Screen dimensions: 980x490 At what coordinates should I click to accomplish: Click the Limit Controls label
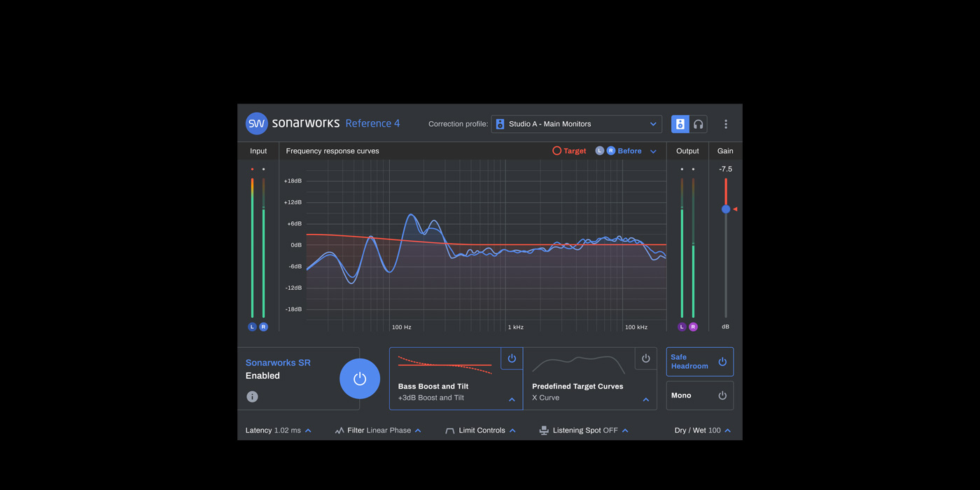[x=482, y=430]
